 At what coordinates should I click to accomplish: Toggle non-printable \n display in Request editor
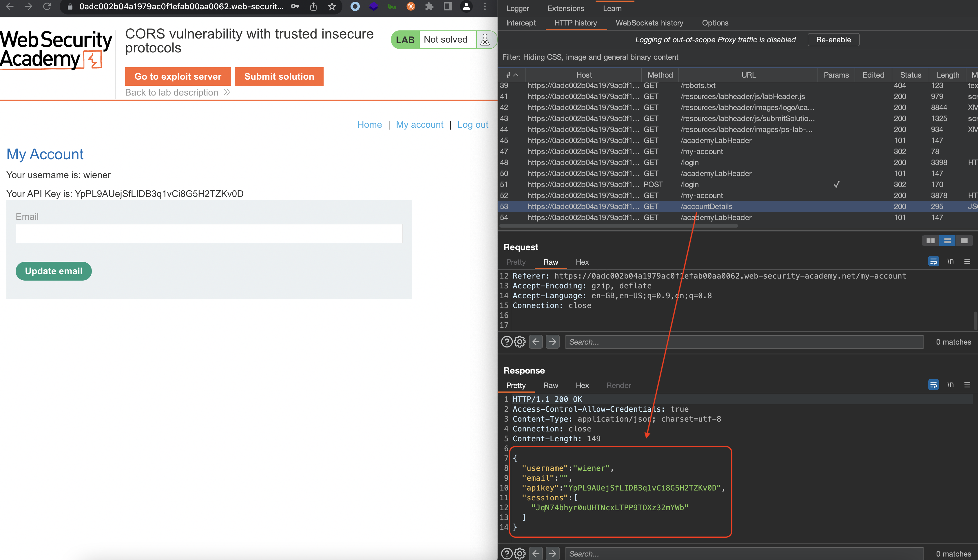point(950,261)
